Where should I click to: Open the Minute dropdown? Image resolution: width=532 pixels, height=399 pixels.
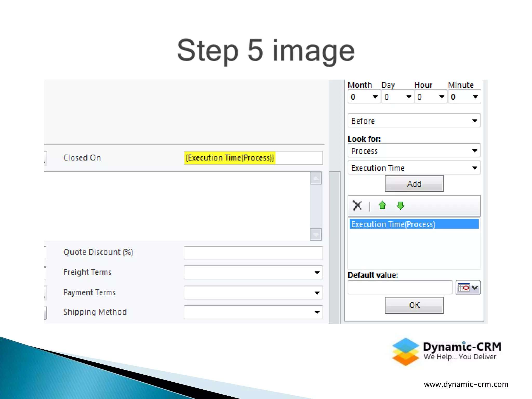click(464, 97)
